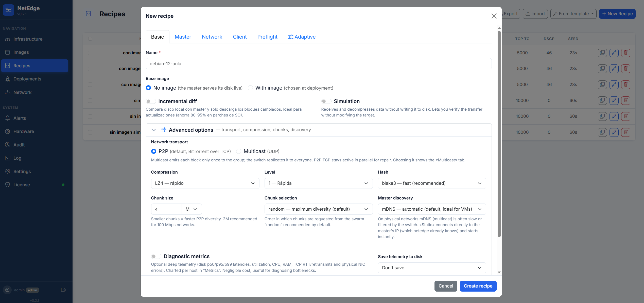Open the From template dropdown
This screenshot has width=644, height=303.
[573, 14]
